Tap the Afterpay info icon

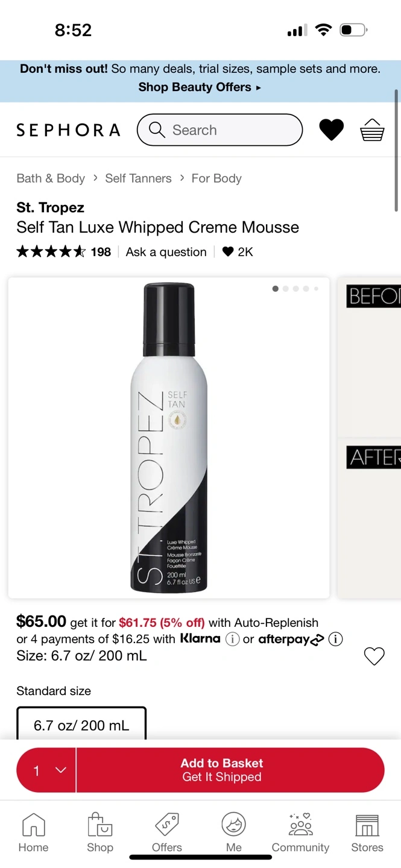point(335,640)
